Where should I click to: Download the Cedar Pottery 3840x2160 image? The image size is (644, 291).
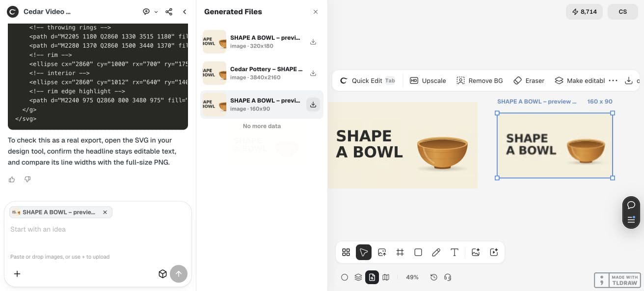(x=313, y=73)
